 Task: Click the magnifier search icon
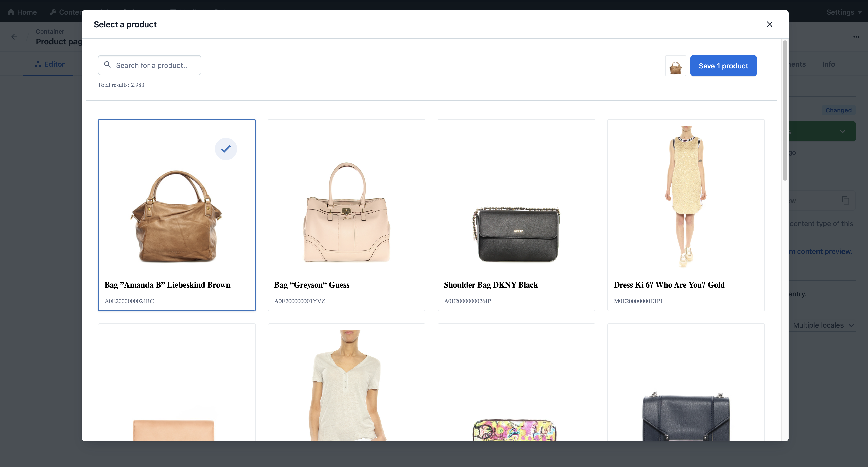coord(107,65)
